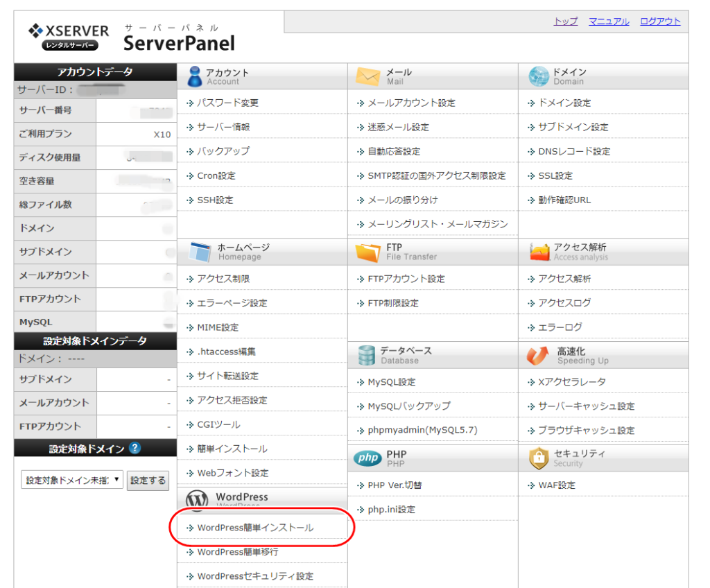Open Xアクセラレータ
The image size is (710, 588).
(x=571, y=382)
